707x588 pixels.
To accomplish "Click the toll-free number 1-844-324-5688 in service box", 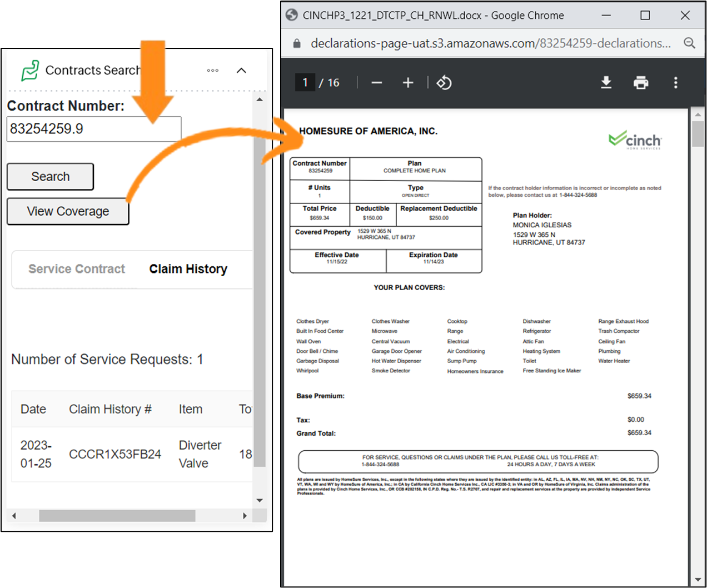I will [380, 464].
